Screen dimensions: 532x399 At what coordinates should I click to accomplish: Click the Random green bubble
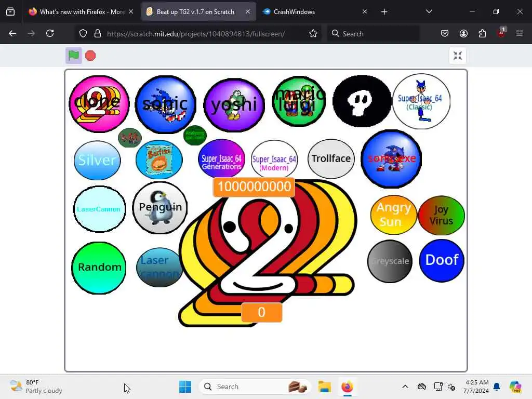[99, 268]
